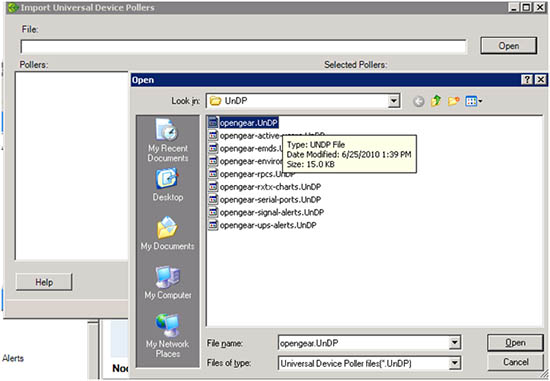Click the opengear-ups-alerts.UnDP file icon
Viewport: 550px width, 381px height.
tap(213, 225)
